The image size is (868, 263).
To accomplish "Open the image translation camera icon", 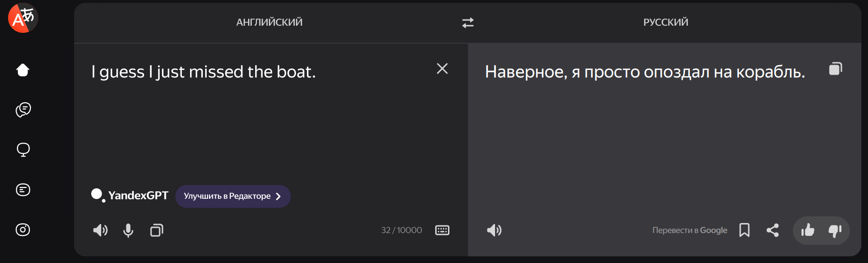I will [23, 230].
